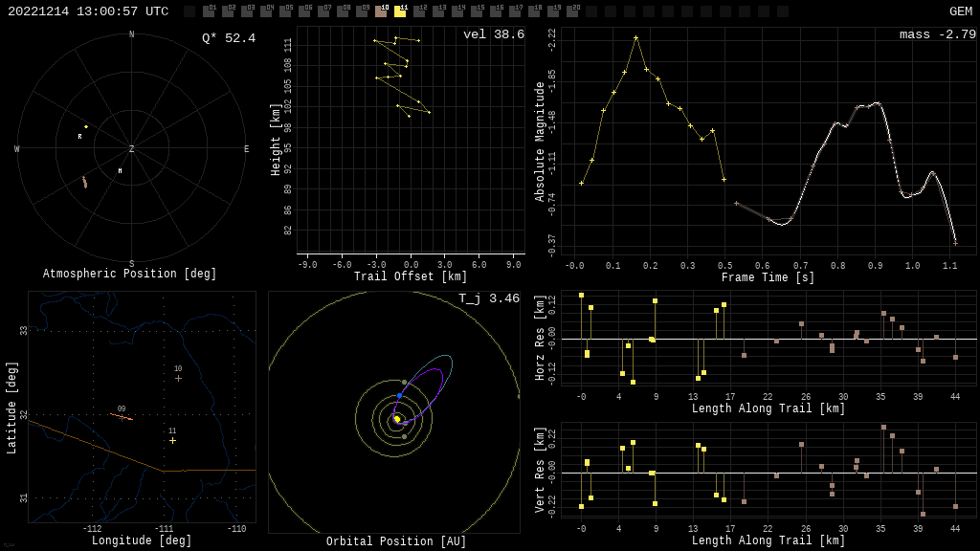Toggle the camera 09 indicator box

[x=362, y=11]
